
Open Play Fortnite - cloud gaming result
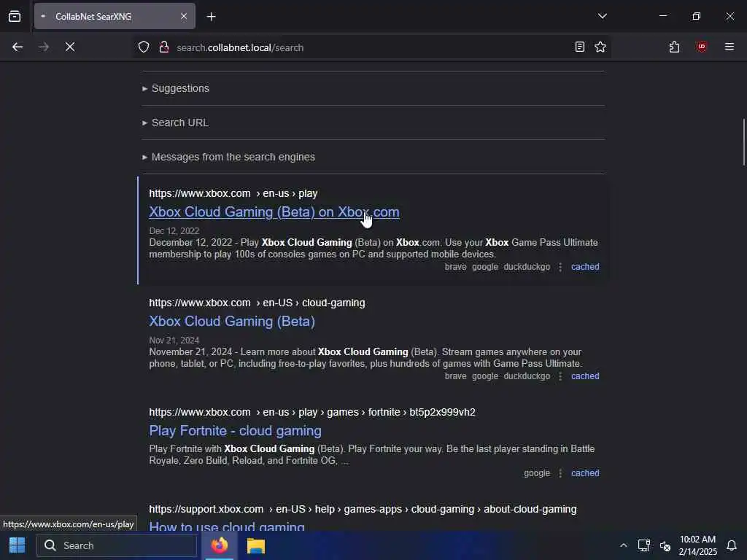236,431
